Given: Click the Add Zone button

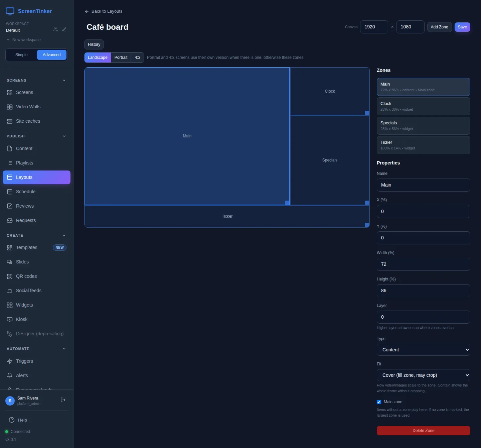Looking at the screenshot, I should coord(439,27).
